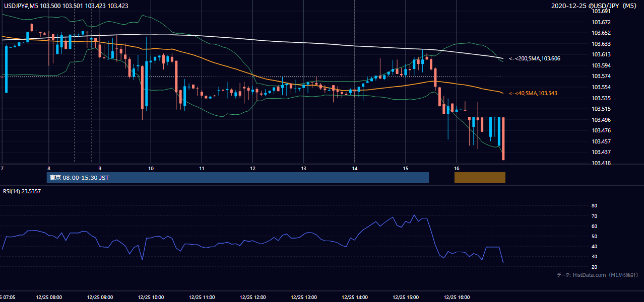Click price axis label 103.594
The height and width of the screenshot is (302, 644).
tap(601, 65)
